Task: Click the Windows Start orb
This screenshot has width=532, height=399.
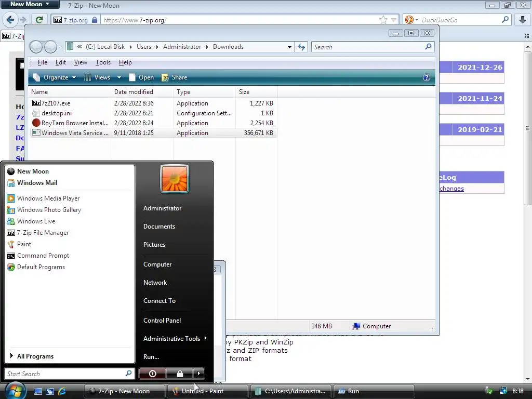Action: coord(14,391)
